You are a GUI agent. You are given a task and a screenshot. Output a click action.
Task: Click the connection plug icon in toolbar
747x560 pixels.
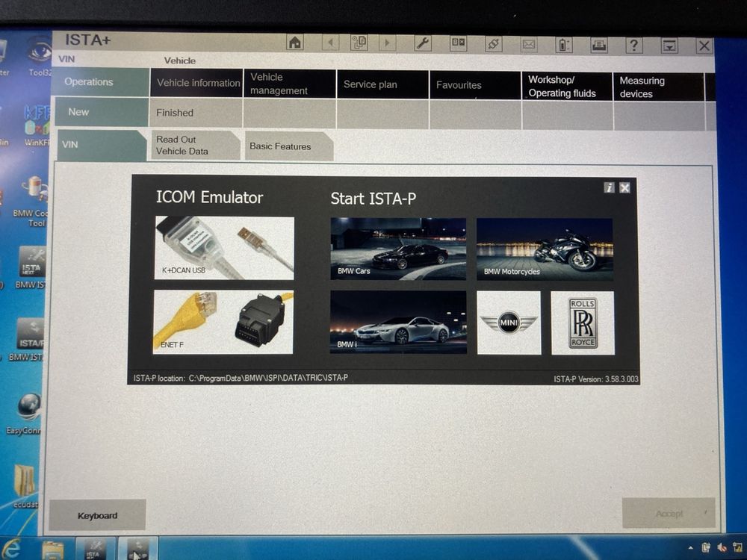(x=493, y=44)
